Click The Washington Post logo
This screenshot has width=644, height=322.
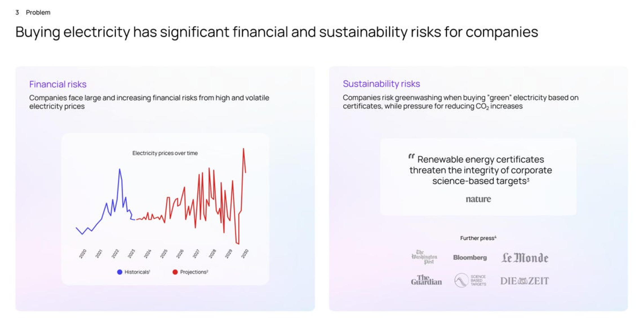[x=424, y=257]
